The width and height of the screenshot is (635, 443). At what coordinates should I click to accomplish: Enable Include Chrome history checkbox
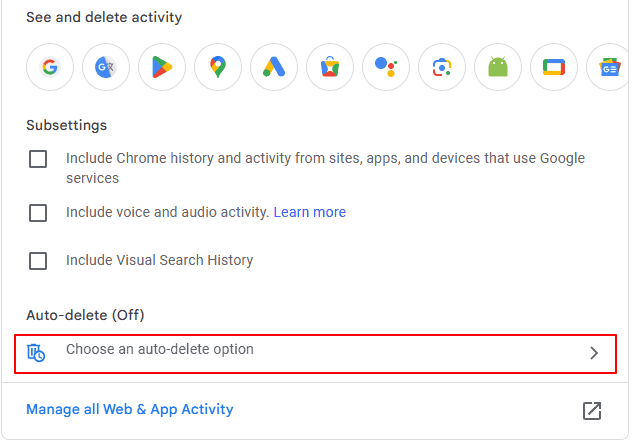(x=38, y=159)
